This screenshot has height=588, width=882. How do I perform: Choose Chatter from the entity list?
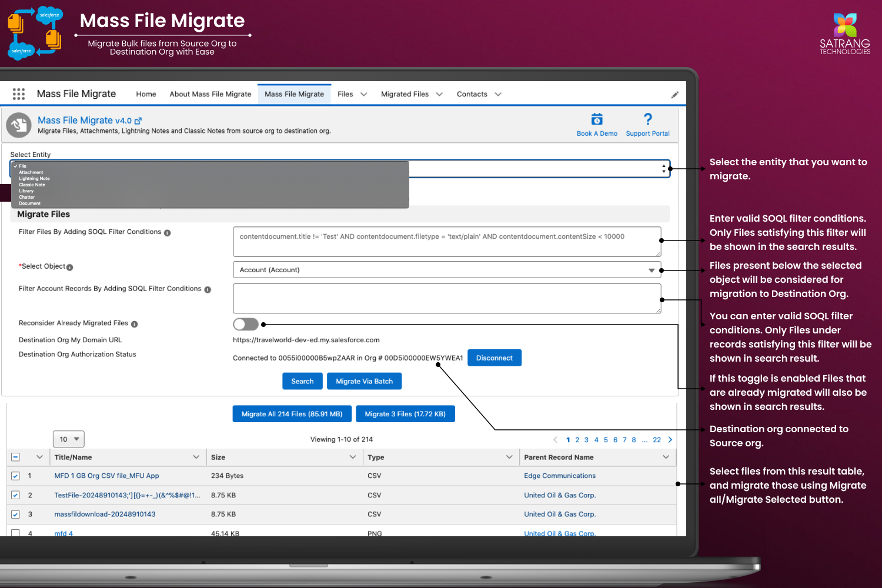pyautogui.click(x=26, y=197)
